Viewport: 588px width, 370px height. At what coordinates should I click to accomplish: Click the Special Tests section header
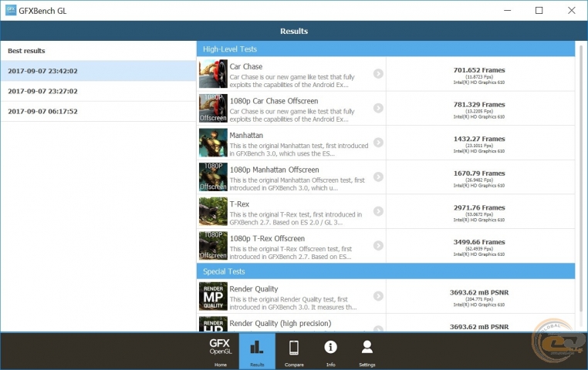[x=386, y=271]
